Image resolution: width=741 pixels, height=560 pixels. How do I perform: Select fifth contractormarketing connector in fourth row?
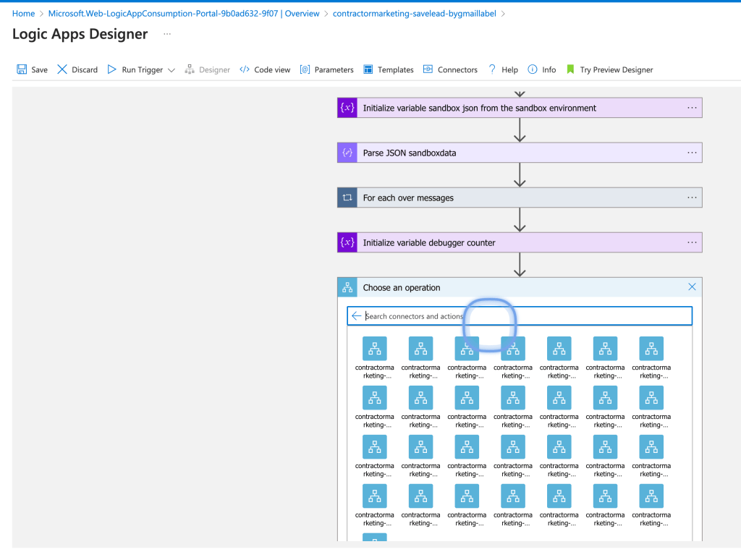click(559, 505)
